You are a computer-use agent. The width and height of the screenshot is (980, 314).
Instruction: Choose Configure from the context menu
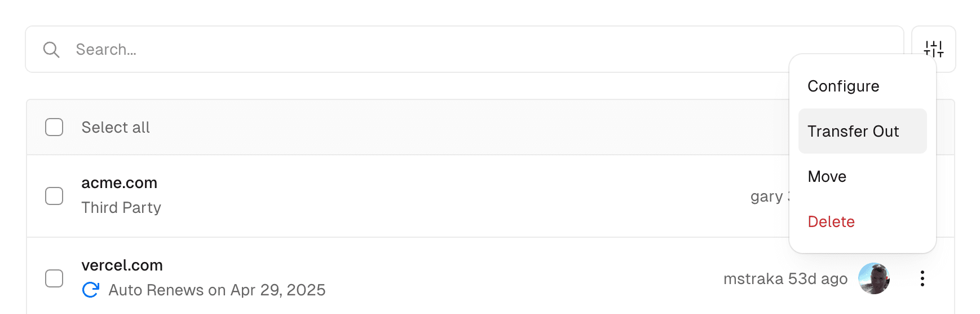tap(843, 86)
